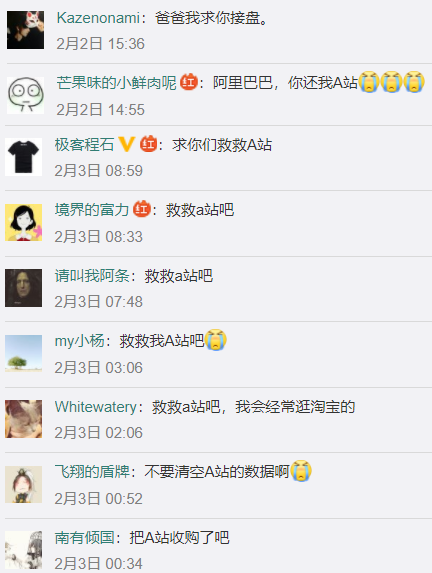
Task: Open the username 南有倾国
Action: coord(84,538)
